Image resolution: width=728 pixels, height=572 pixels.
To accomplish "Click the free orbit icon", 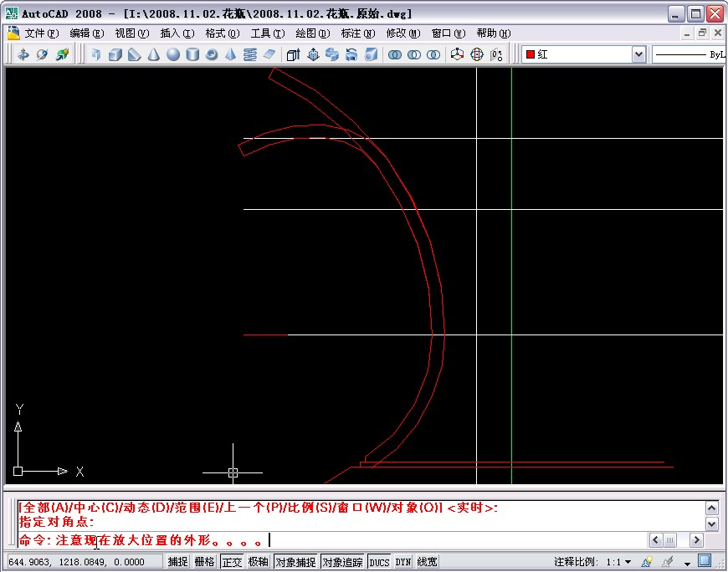I will (42, 54).
